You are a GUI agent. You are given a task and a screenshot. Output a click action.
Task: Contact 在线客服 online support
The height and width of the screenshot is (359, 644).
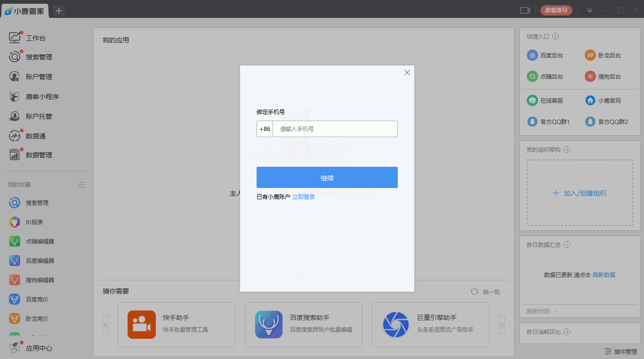[x=545, y=100]
